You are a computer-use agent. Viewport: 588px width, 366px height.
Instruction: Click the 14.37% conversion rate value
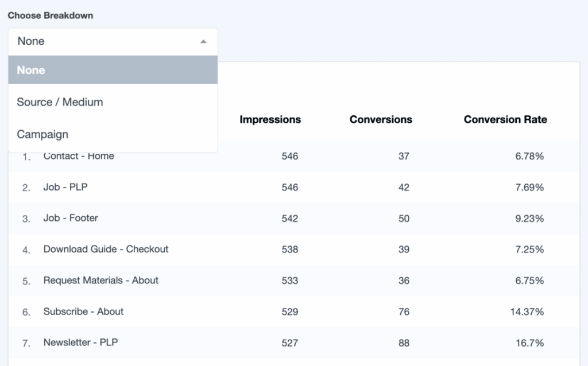click(x=527, y=312)
